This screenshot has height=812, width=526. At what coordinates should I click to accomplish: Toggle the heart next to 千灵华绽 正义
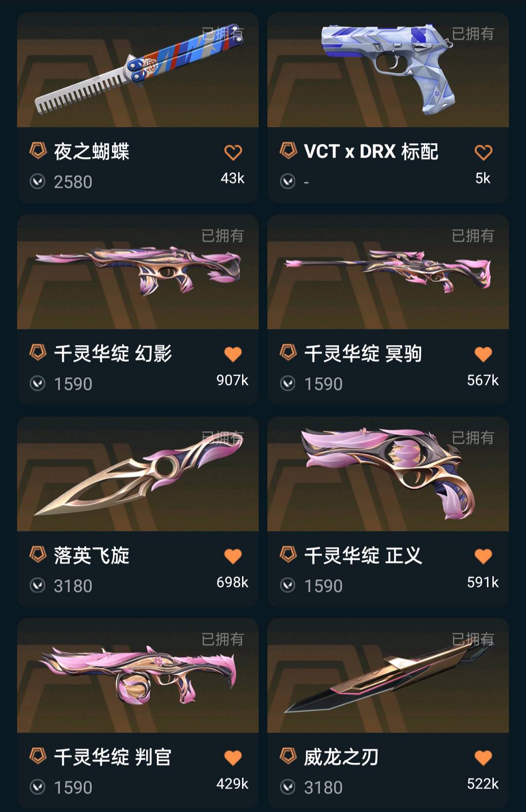coord(483,556)
